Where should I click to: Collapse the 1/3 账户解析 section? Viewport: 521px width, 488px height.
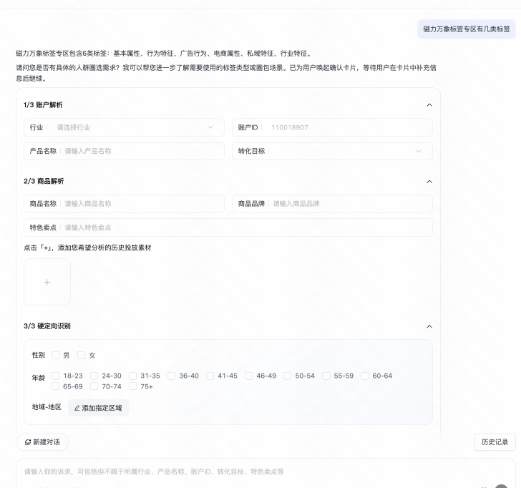point(429,105)
